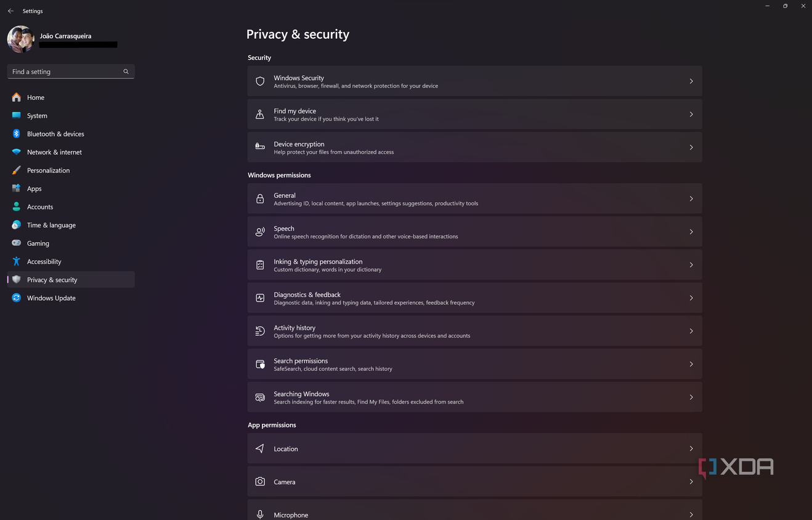
Task: Click the Accounts person icon
Action: [x=17, y=207]
